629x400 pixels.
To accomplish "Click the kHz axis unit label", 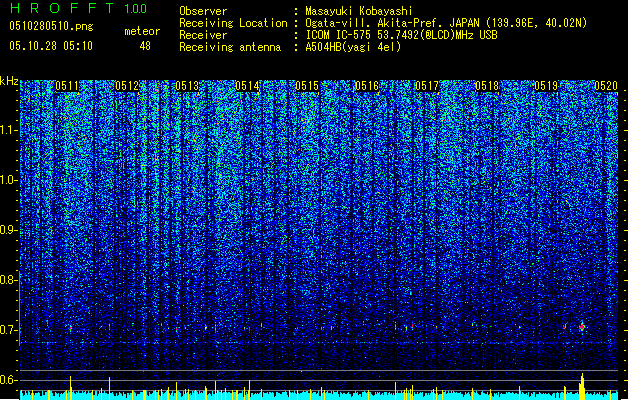I will tap(9, 81).
